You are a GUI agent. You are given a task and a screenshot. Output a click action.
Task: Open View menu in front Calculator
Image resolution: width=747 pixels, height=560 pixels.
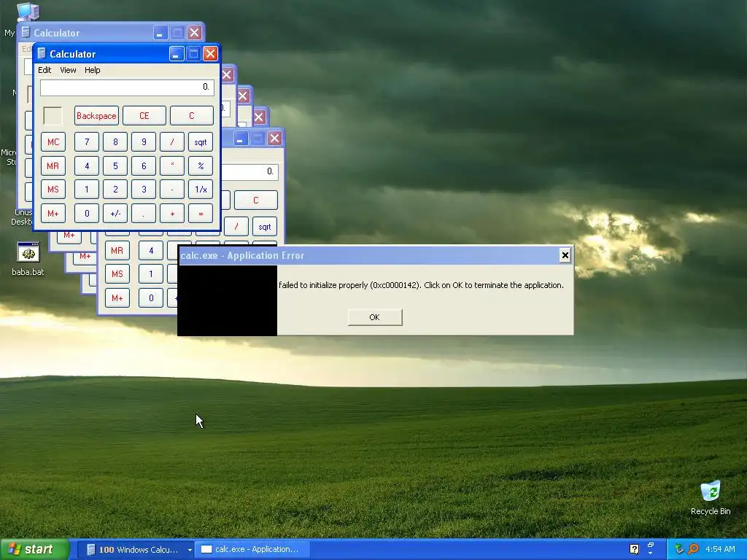[68, 70]
